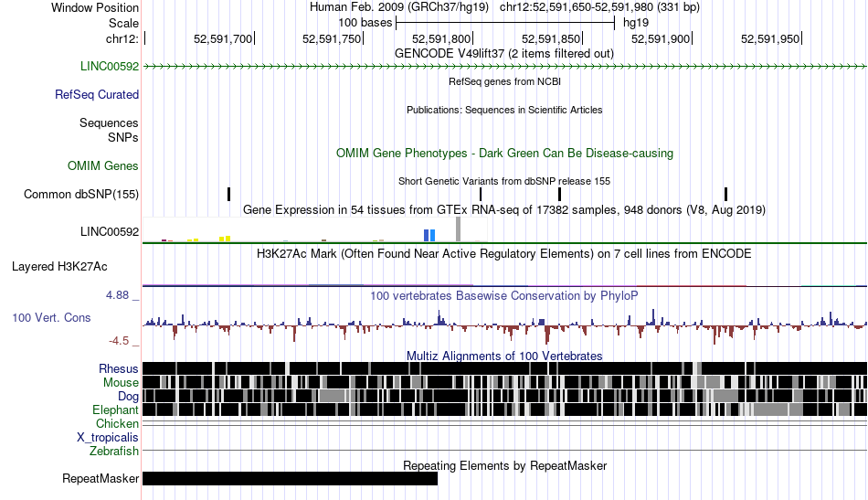Select the OMIM Genes track label
Image resolution: width=868 pixels, height=500 pixels.
click(103, 166)
